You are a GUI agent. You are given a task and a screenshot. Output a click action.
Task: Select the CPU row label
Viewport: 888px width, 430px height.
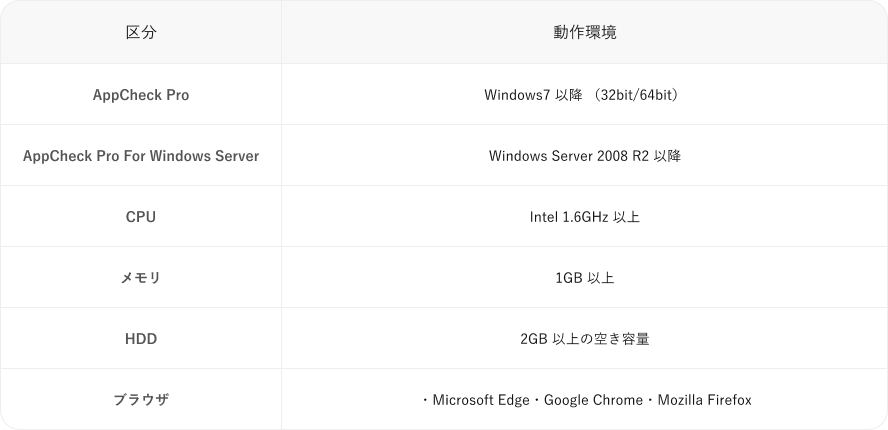pos(141,217)
